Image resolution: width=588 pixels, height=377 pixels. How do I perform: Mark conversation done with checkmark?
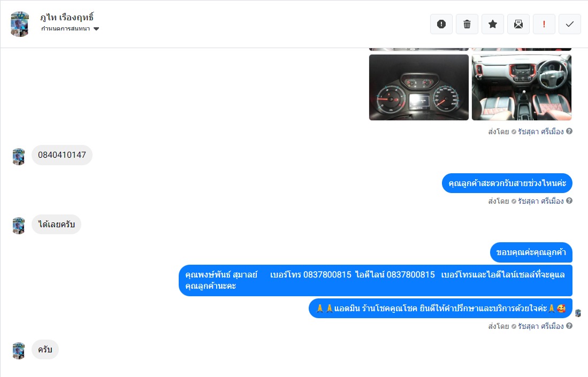pyautogui.click(x=570, y=25)
